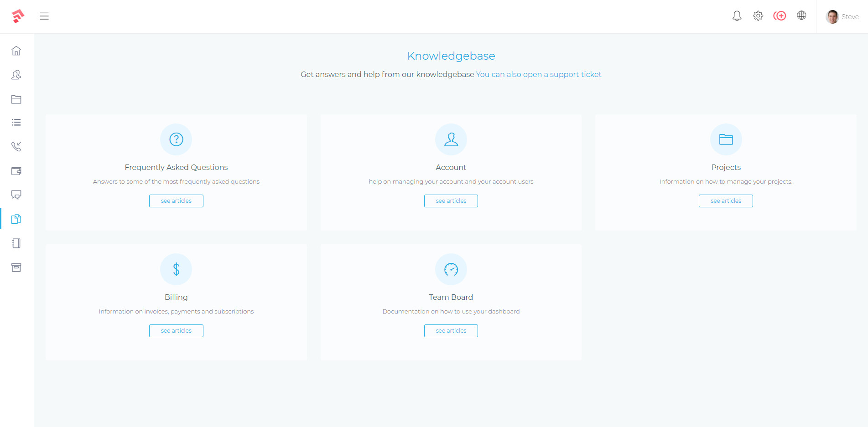Open the notebook icon in the sidebar

pos(16,243)
